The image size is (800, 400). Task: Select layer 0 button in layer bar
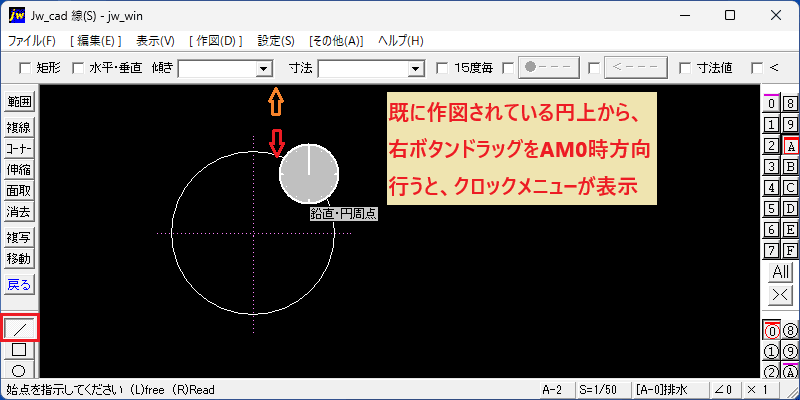tap(771, 104)
